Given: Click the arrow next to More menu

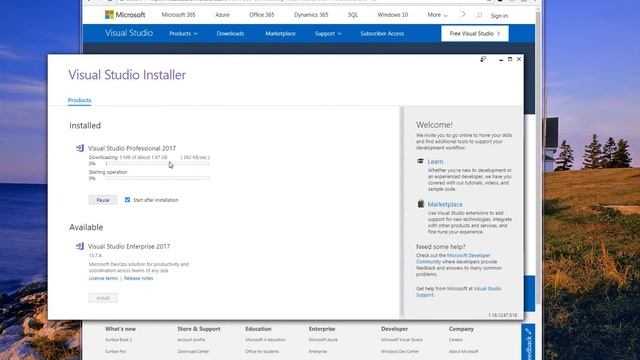Looking at the screenshot, I should coord(463,14).
